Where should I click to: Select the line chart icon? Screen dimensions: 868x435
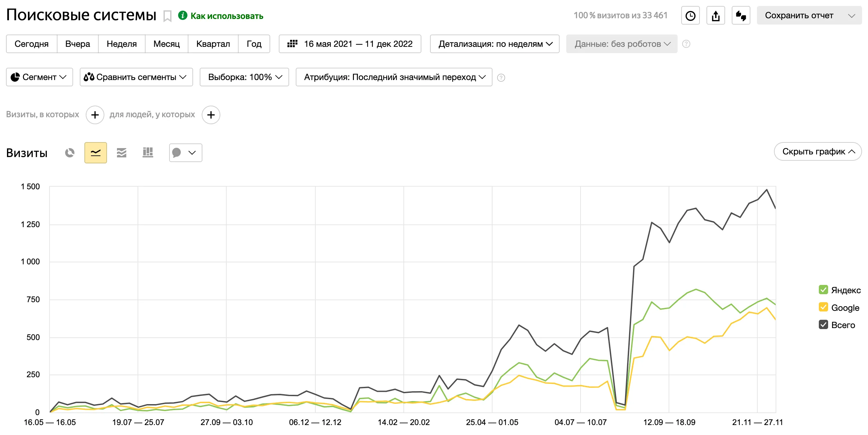click(x=96, y=153)
